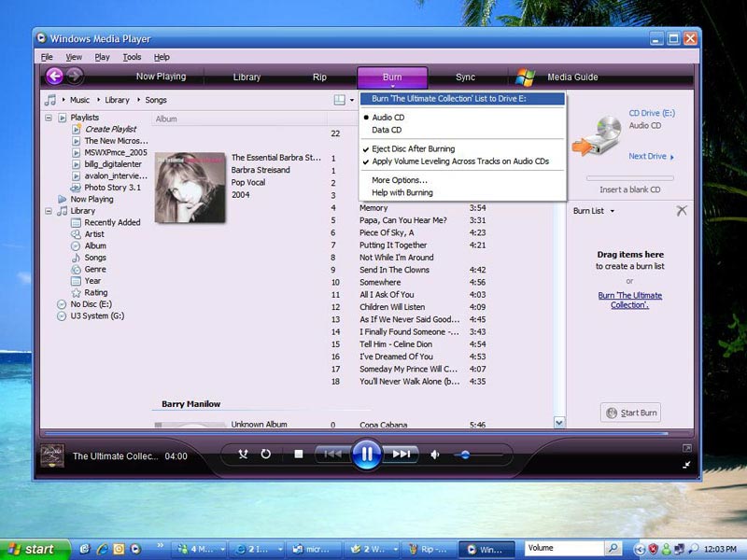747x560 pixels.
Task: Switch to compact mode icon
Action: click(686, 465)
